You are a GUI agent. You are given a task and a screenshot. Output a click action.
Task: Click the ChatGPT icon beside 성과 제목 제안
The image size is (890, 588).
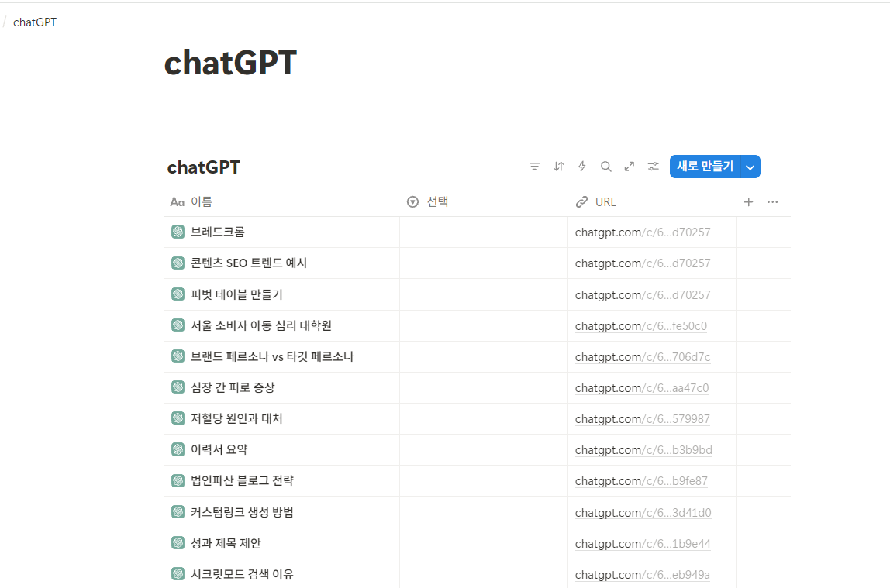click(178, 542)
